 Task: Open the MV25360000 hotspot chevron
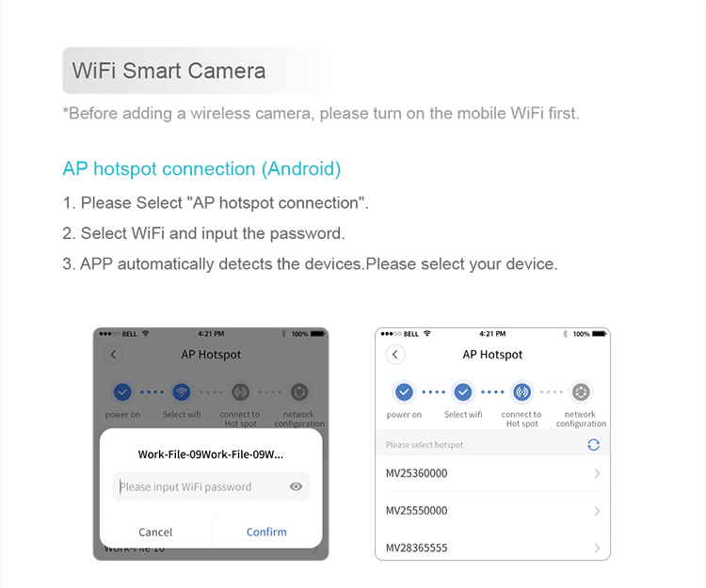click(x=597, y=473)
